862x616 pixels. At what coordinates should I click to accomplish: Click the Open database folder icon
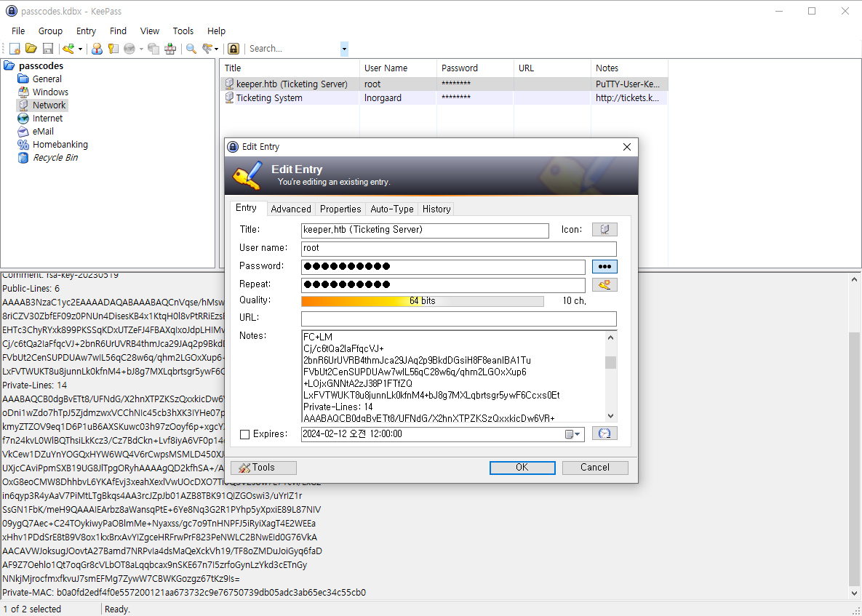[31, 49]
